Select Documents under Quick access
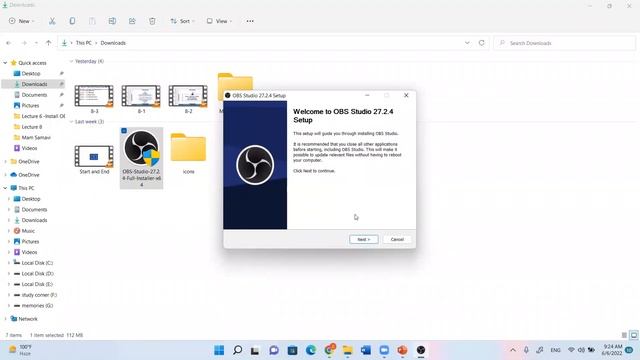This screenshot has height=360, width=640. point(33,95)
